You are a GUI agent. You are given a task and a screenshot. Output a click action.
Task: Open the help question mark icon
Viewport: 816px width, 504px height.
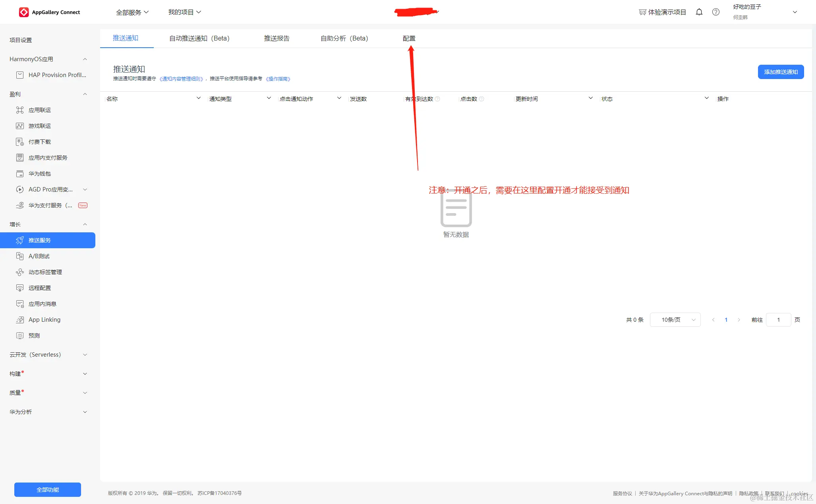point(715,12)
